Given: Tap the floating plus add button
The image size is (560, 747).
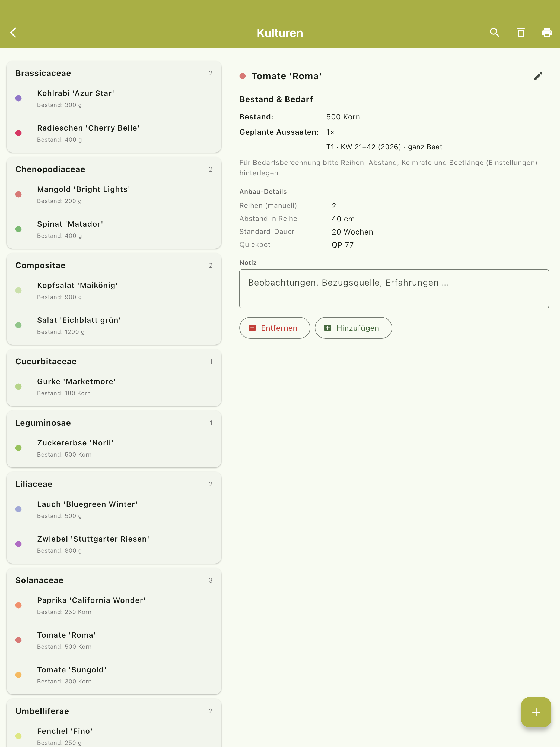Looking at the screenshot, I should coord(536,712).
